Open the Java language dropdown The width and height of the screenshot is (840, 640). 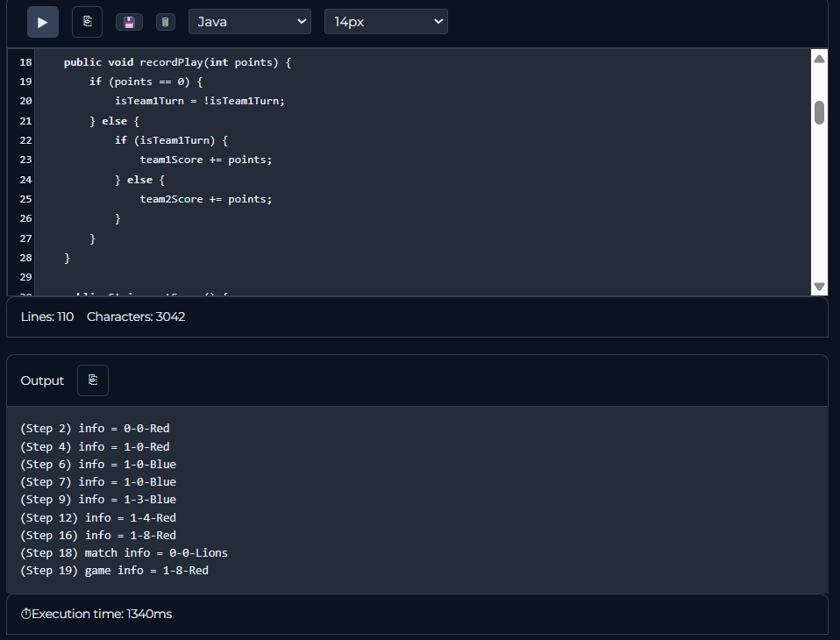click(x=249, y=22)
